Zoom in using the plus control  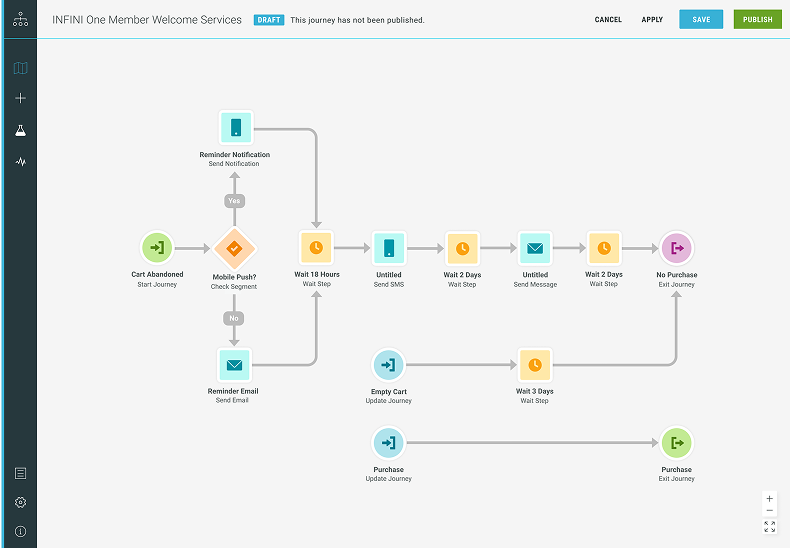pyautogui.click(x=769, y=498)
